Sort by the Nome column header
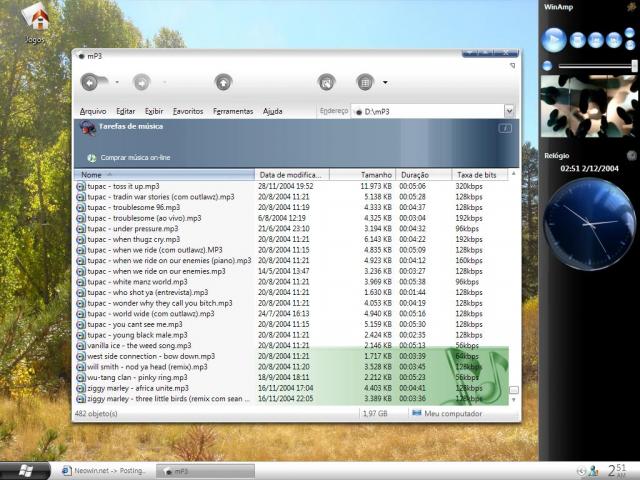The height and width of the screenshot is (480, 640). (164, 175)
